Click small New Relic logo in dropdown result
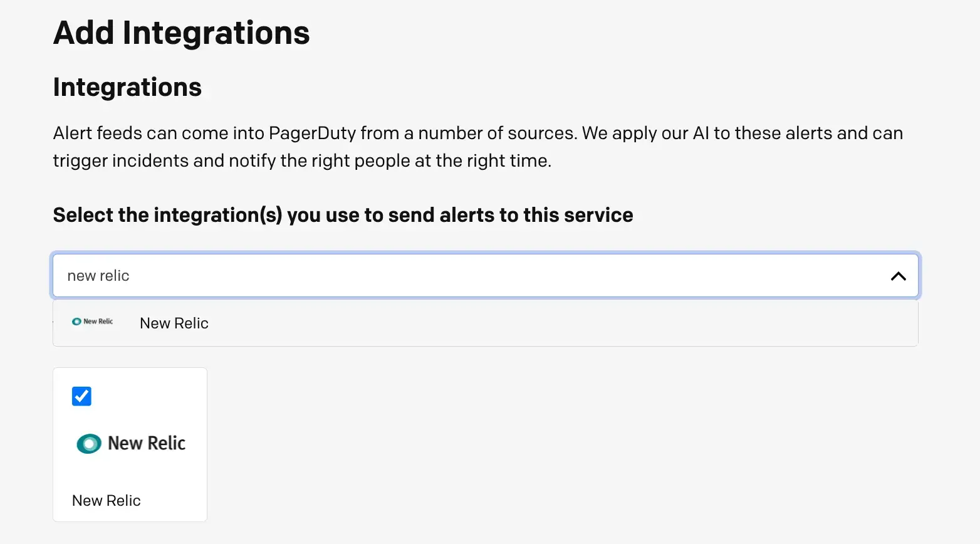 click(93, 322)
